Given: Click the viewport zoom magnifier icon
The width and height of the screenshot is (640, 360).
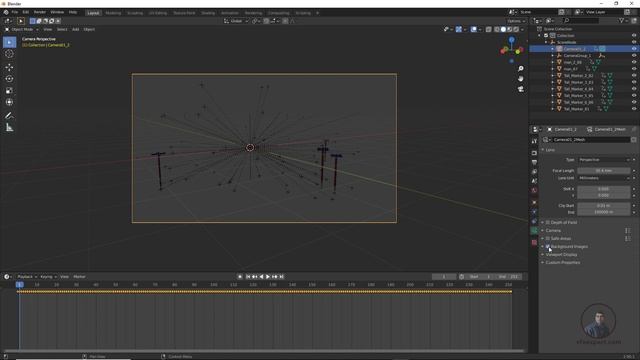Looking at the screenshot, I should [x=520, y=69].
